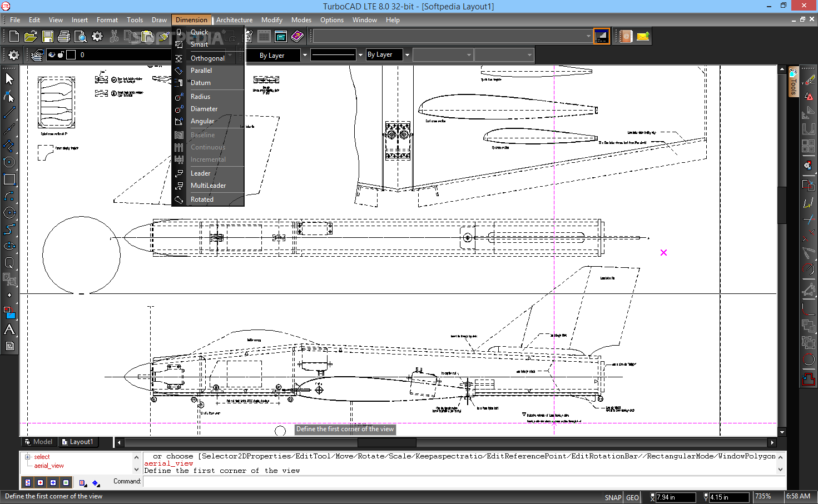Open the By Layer width dropdown arrow
Image resolution: width=818 pixels, height=504 pixels.
coord(407,55)
